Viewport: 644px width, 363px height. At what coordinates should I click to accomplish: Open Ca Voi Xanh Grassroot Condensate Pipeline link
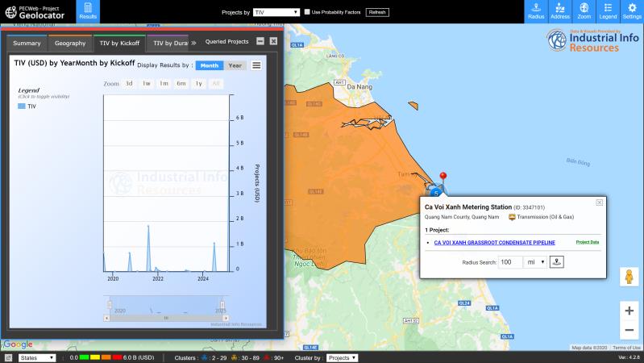(x=494, y=242)
